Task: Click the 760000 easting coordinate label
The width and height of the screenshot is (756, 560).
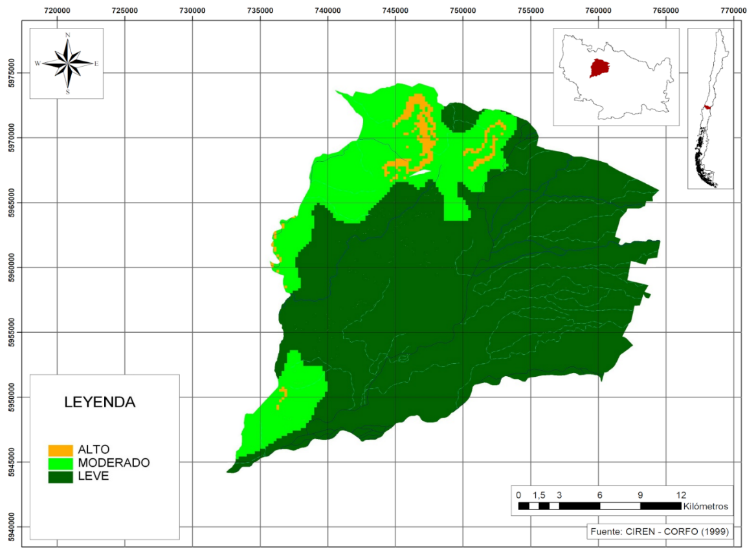Action: (x=598, y=10)
